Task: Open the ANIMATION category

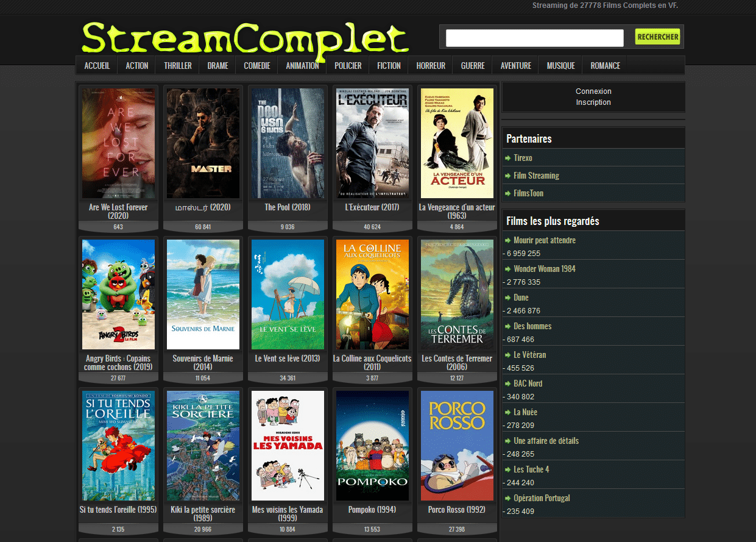Action: click(302, 65)
